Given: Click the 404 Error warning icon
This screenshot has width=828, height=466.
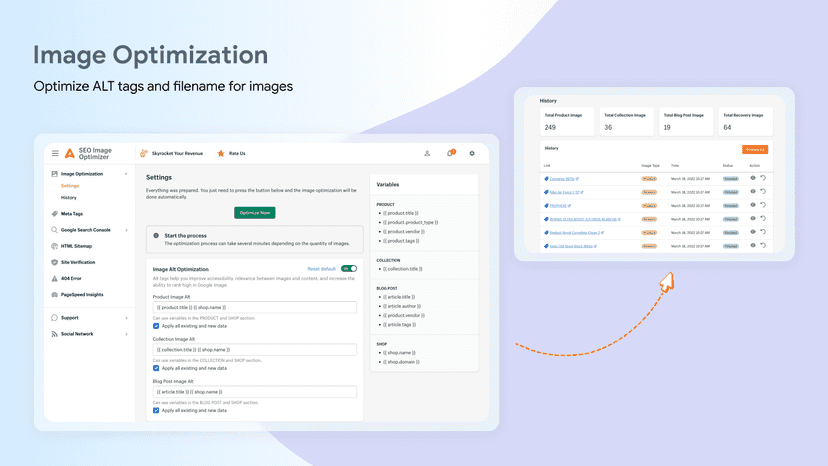Looking at the screenshot, I should (54, 278).
